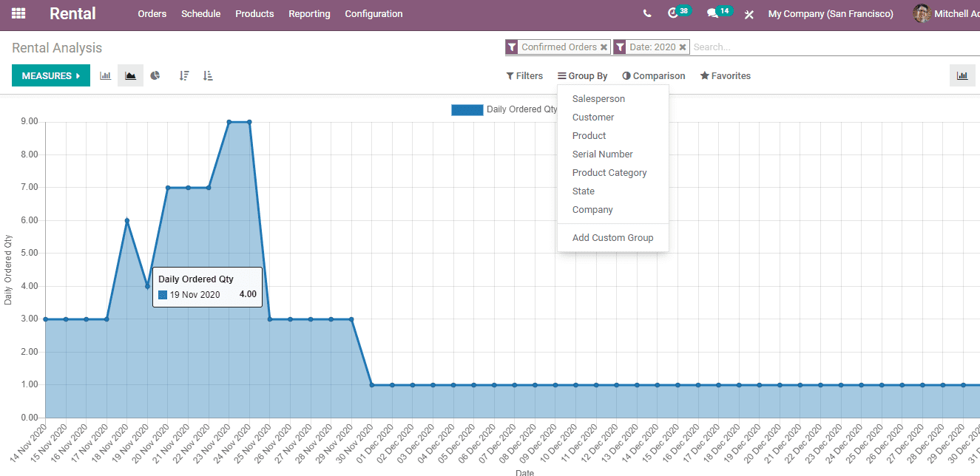980x476 pixels.
Task: Open the Schedule menu
Action: click(x=201, y=14)
